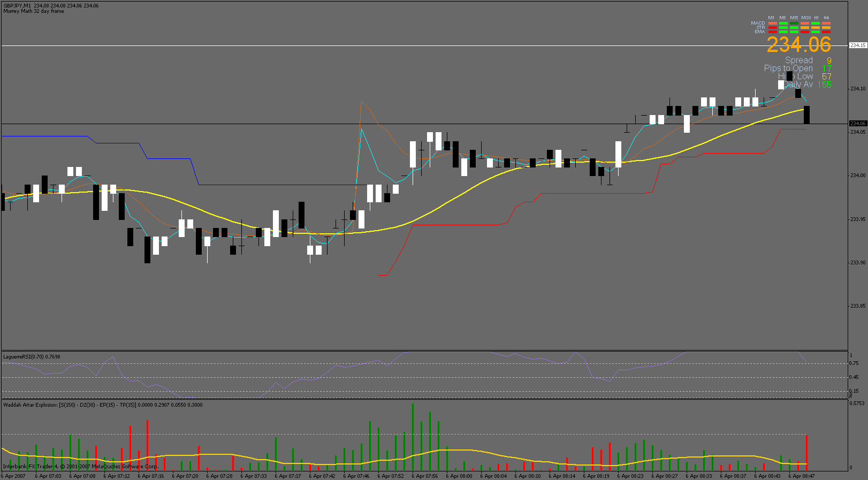
Task: Click the EMA M5 green signal box
Action: coord(783,32)
